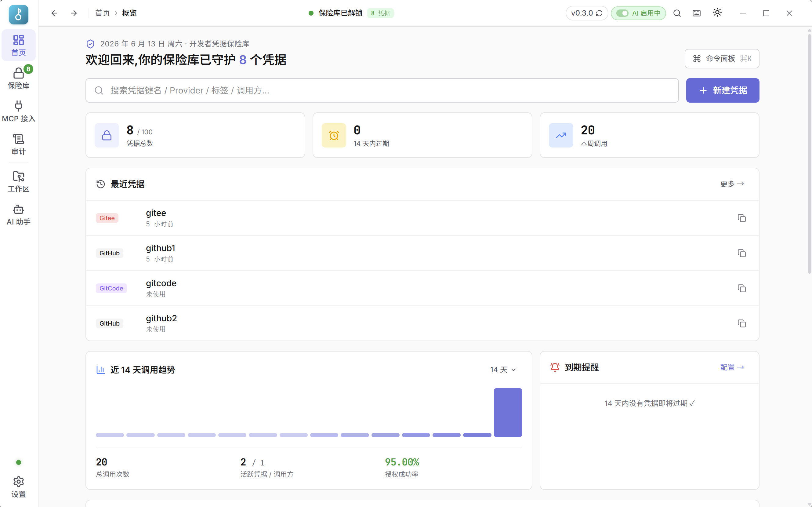
Task: Click the tallest bar in trend chart
Action: click(508, 412)
